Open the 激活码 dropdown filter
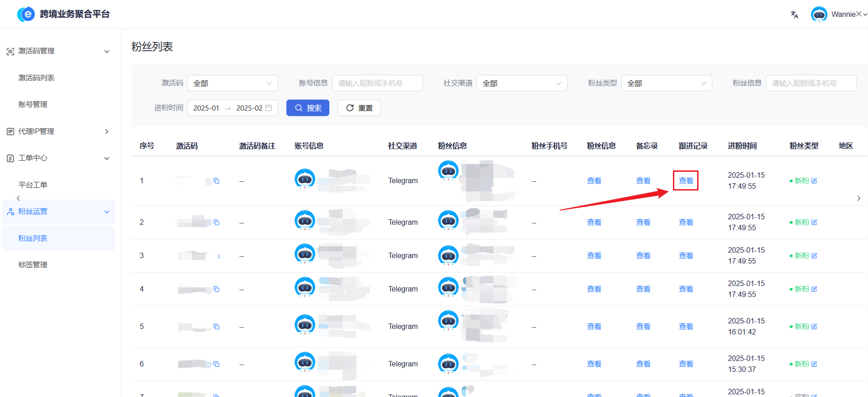Image resolution: width=868 pixels, height=397 pixels. pyautogui.click(x=233, y=83)
